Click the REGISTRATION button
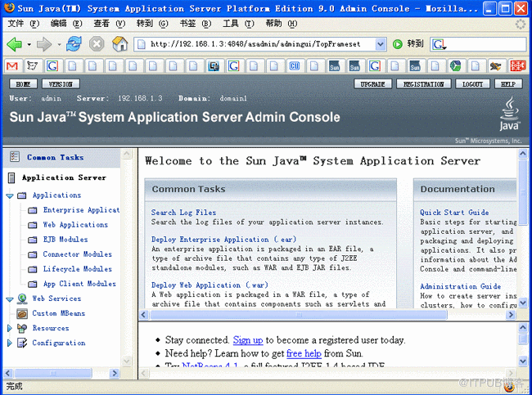Viewport: 532px width, 395px height. 423,83
